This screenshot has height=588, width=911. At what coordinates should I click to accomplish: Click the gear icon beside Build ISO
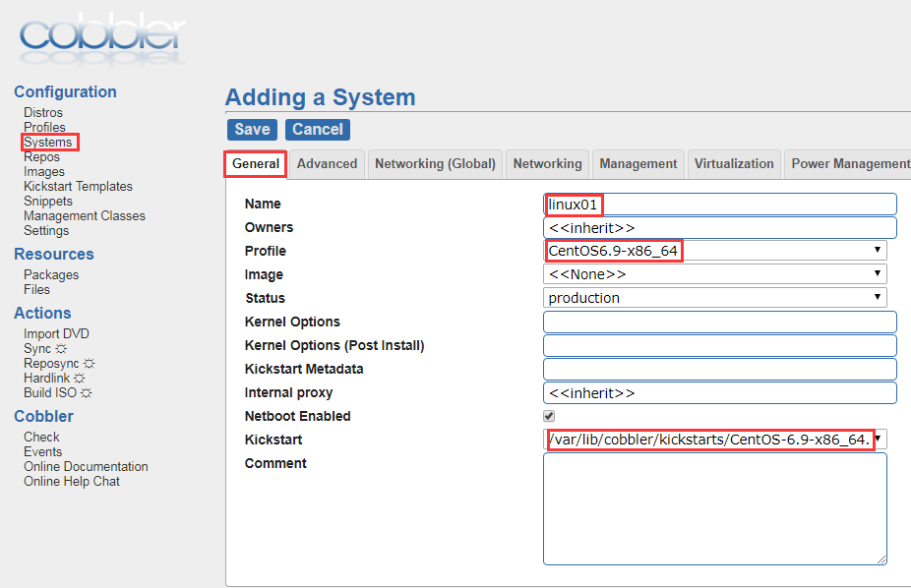pos(86,393)
